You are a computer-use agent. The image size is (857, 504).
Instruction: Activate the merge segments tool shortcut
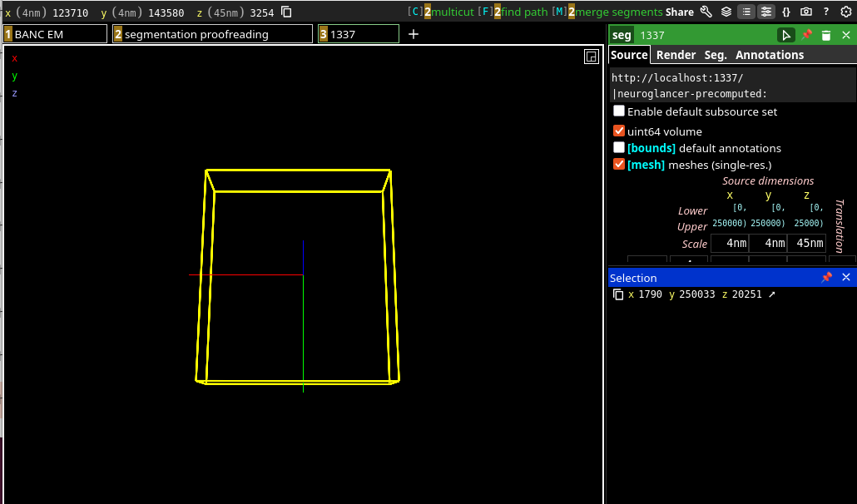coord(607,12)
